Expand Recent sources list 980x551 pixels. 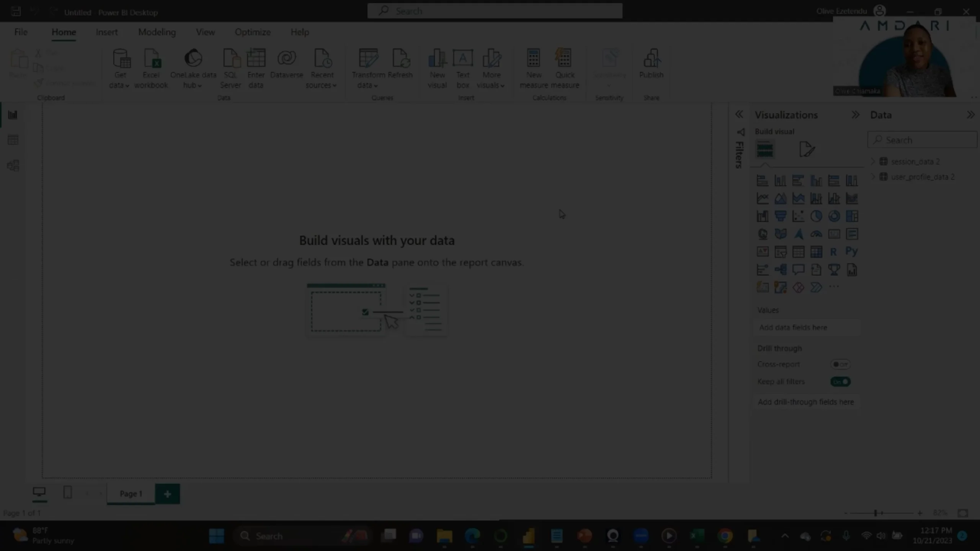tap(322, 69)
